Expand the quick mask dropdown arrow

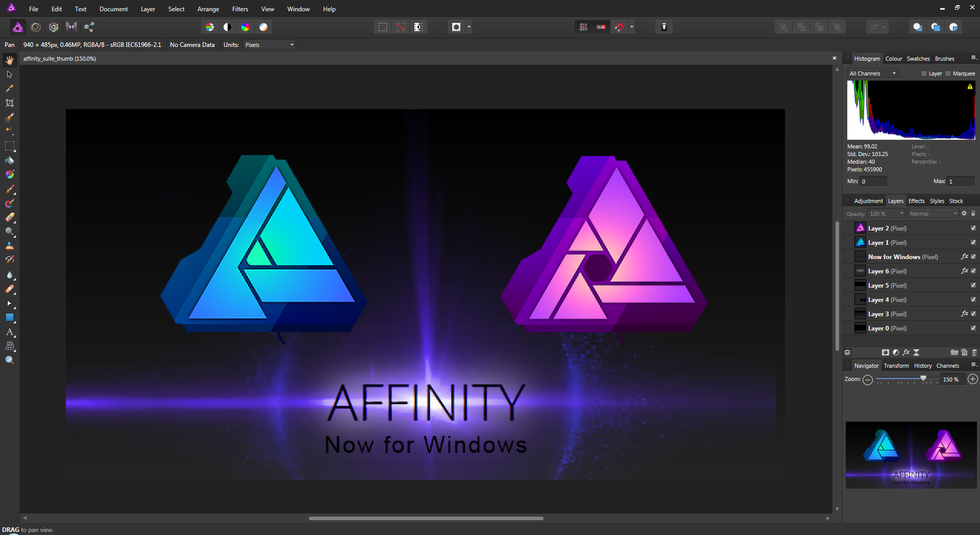(x=469, y=27)
